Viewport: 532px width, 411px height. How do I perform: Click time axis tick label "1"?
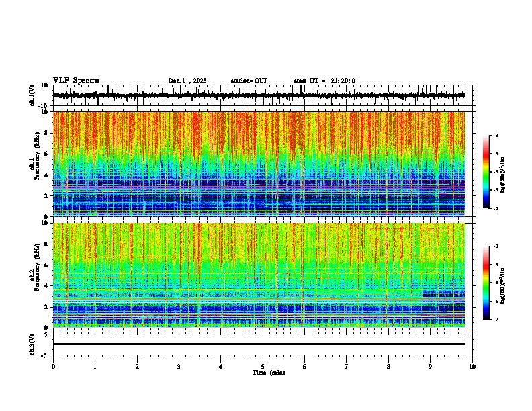tap(95, 367)
